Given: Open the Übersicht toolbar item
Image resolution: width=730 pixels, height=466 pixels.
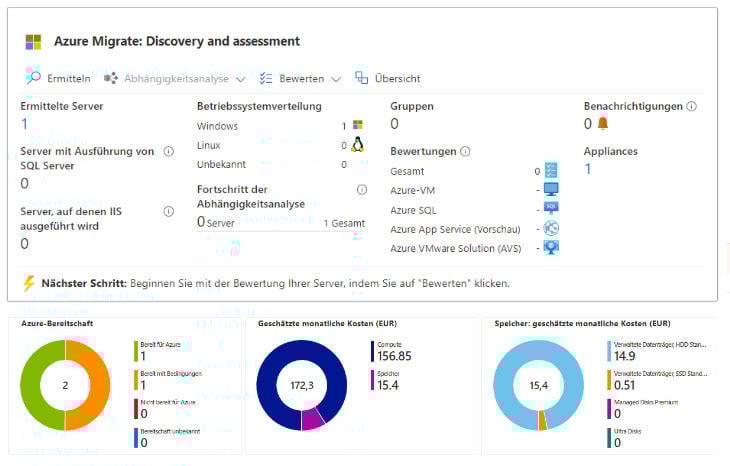Looking at the screenshot, I should coord(387,78).
